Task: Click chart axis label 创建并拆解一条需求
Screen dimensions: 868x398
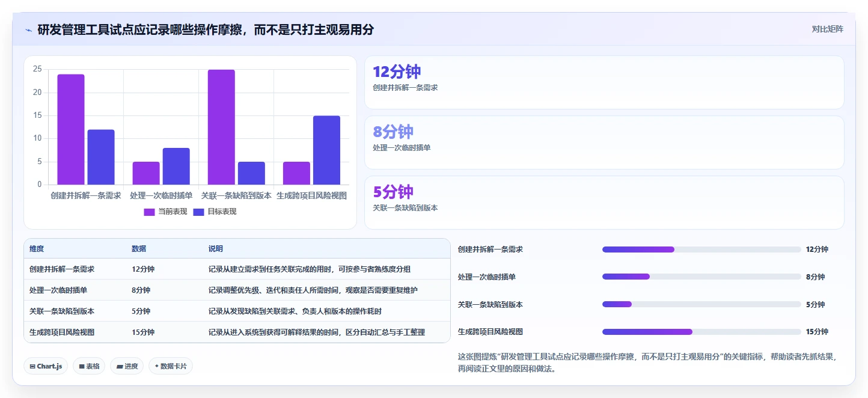Action: (86, 196)
